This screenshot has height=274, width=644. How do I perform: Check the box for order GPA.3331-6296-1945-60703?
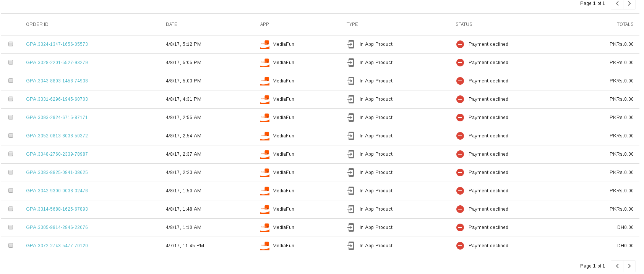[x=11, y=99]
